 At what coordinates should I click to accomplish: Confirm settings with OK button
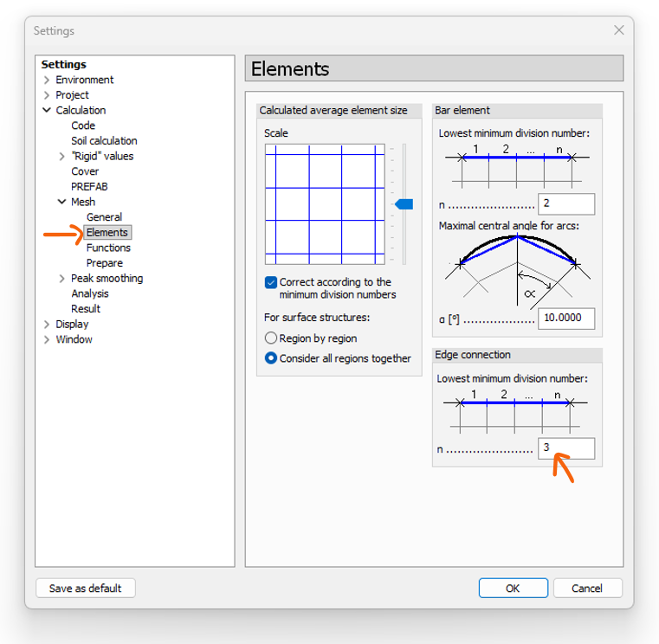pos(514,588)
